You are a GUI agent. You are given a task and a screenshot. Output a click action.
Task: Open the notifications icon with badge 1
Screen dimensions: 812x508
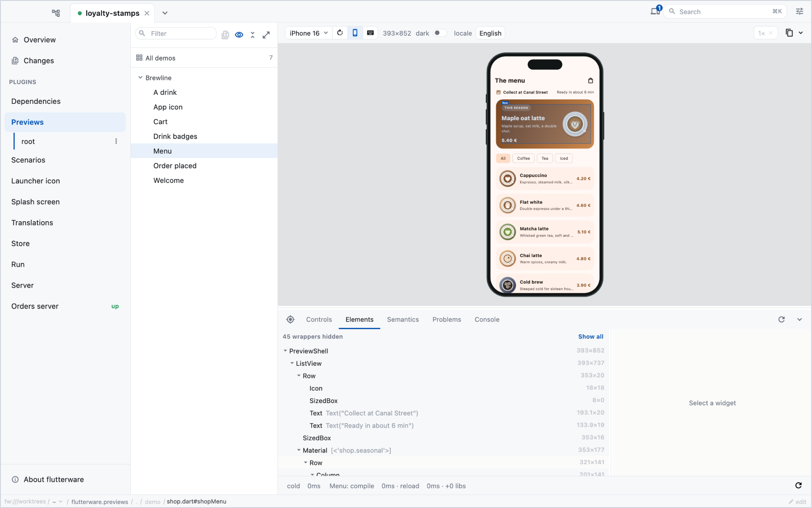click(x=655, y=11)
